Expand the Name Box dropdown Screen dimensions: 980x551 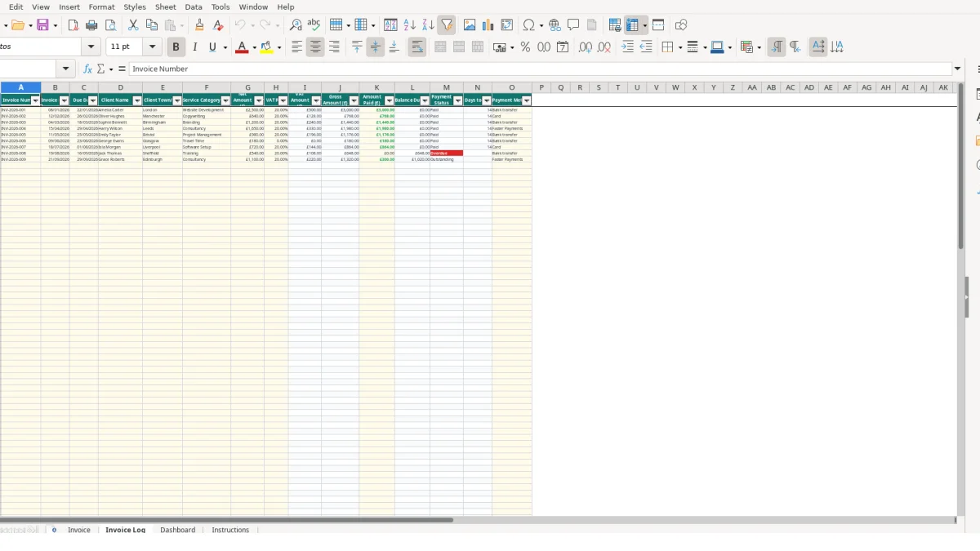tap(66, 69)
